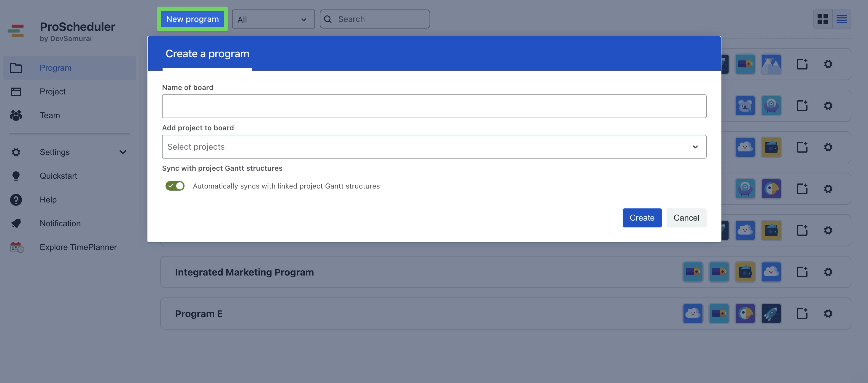Click the New program button
868x383 pixels.
pos(193,19)
